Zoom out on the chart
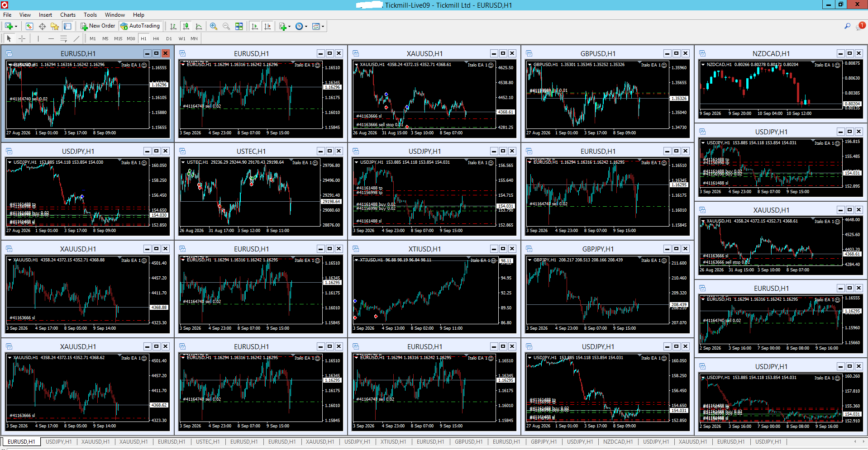The width and height of the screenshot is (868, 450). 226,26
